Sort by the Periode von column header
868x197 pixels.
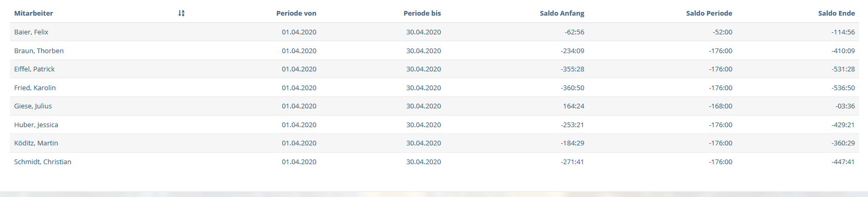click(296, 13)
